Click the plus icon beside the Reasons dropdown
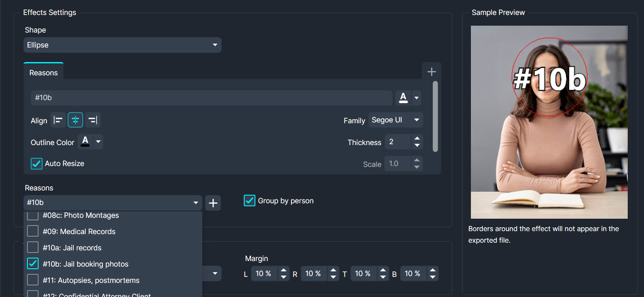Viewport: 644px width, 297px height. pyautogui.click(x=213, y=202)
